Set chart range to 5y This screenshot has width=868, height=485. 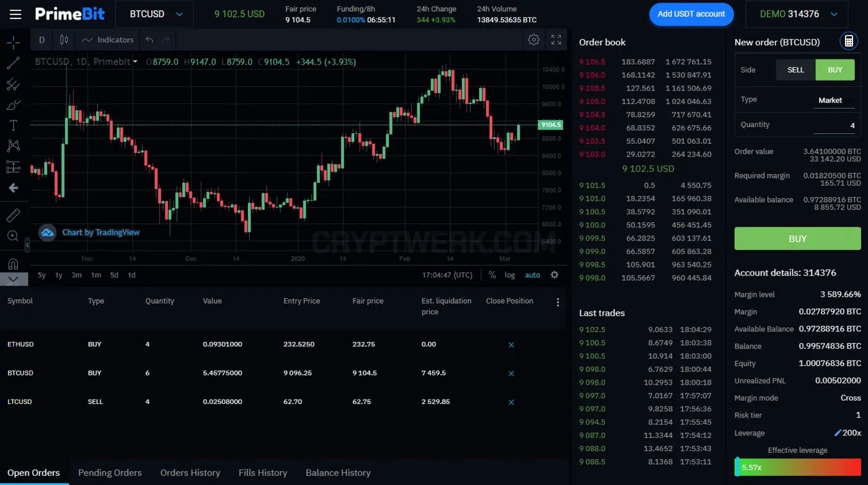pyautogui.click(x=42, y=275)
